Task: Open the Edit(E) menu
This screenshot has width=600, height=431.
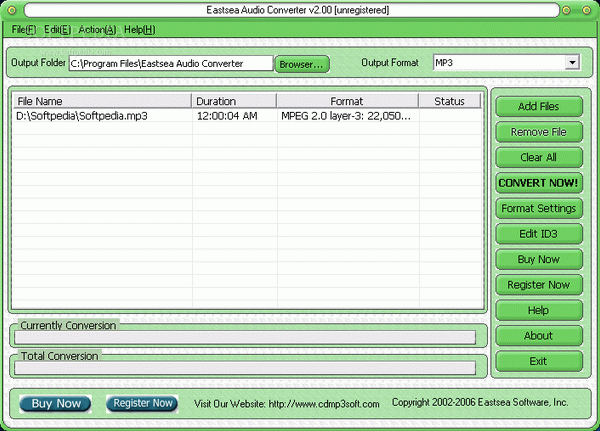Action: coord(57,30)
